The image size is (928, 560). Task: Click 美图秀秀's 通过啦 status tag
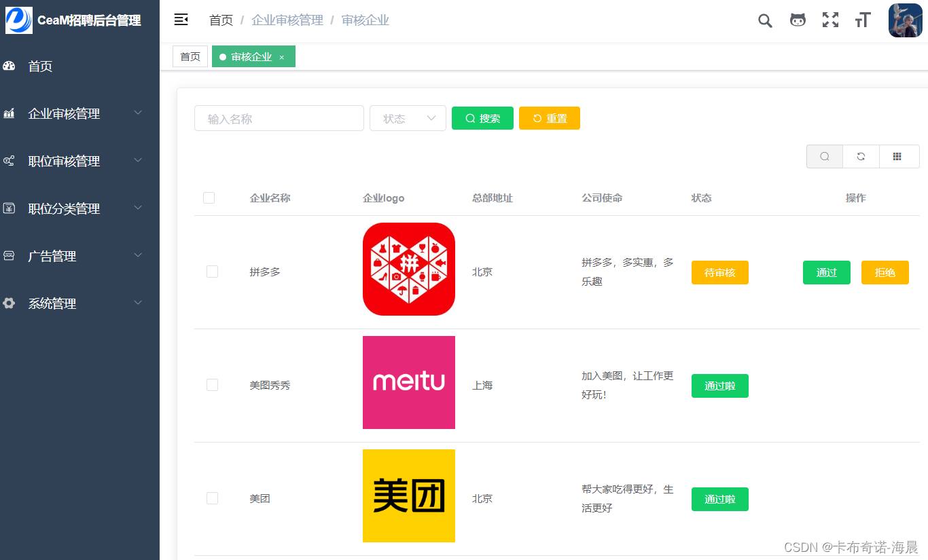click(720, 386)
